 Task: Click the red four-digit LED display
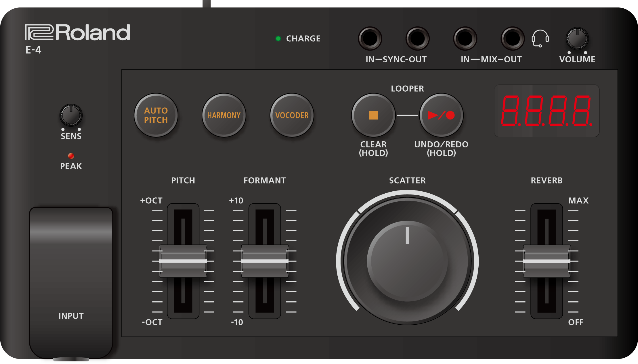point(547,111)
